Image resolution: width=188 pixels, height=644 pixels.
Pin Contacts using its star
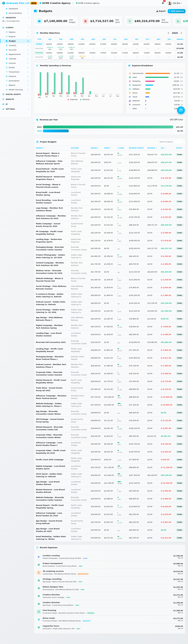coord(28,45)
